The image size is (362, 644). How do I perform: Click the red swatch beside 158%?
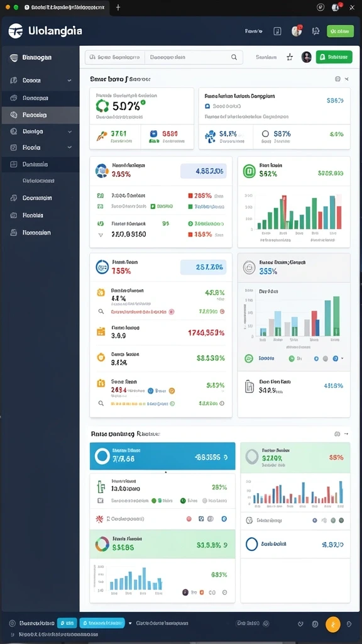tap(190, 235)
